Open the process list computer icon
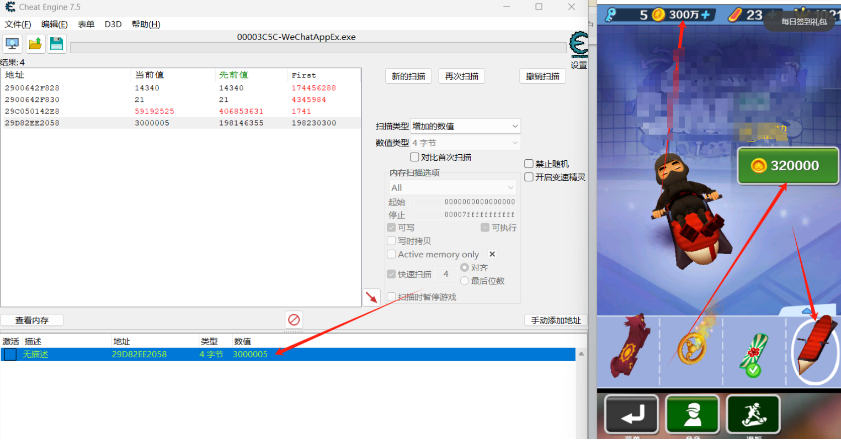The image size is (841, 440). coord(12,43)
